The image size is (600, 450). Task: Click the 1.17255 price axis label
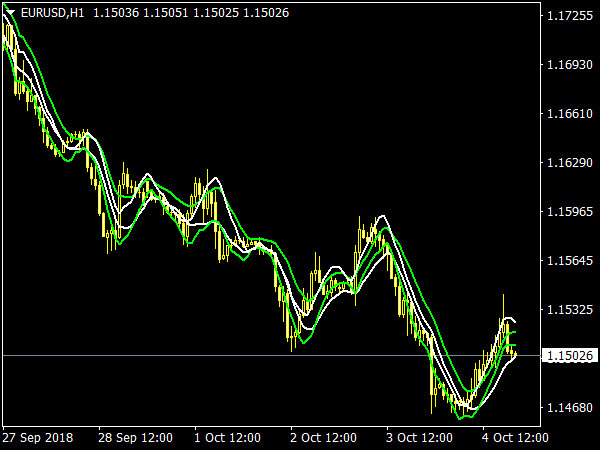click(570, 16)
